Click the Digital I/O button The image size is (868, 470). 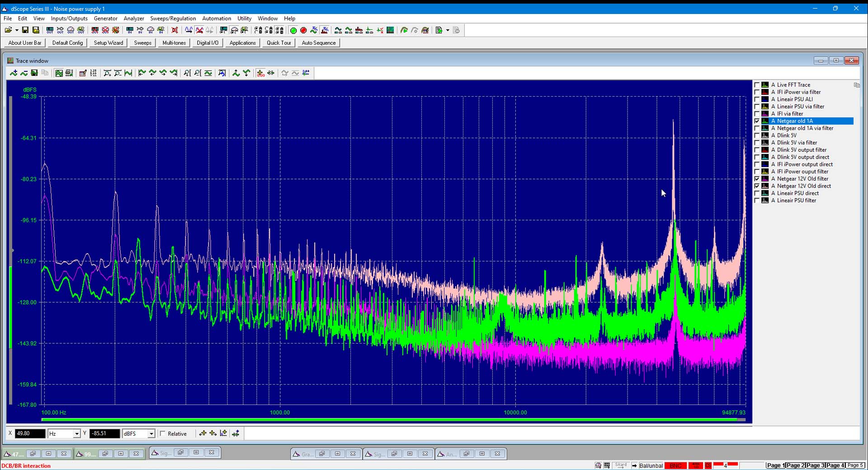tap(208, 43)
